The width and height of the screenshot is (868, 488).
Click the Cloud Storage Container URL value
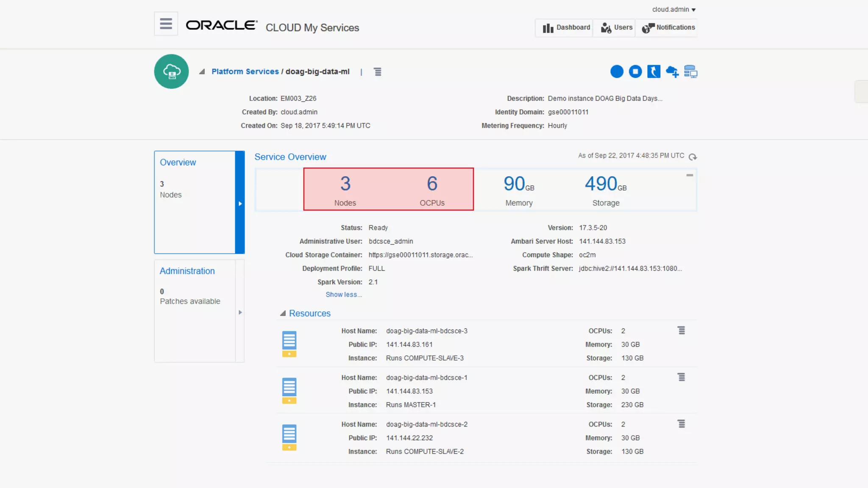[420, 255]
